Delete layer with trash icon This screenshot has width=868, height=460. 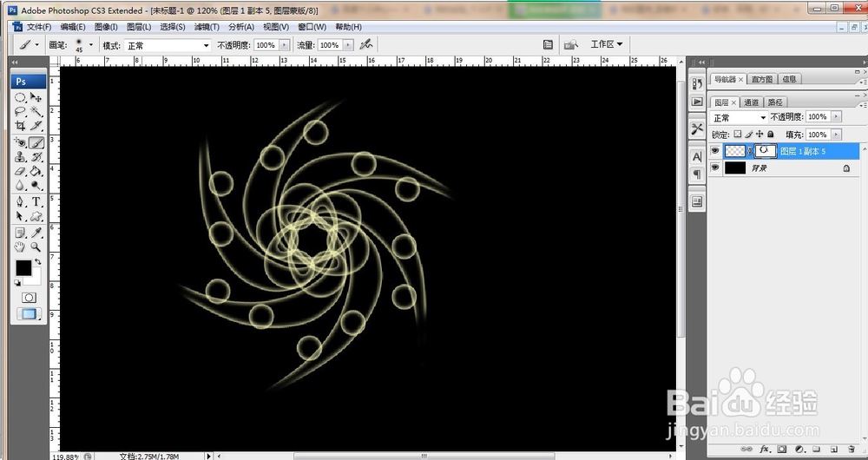click(852, 449)
